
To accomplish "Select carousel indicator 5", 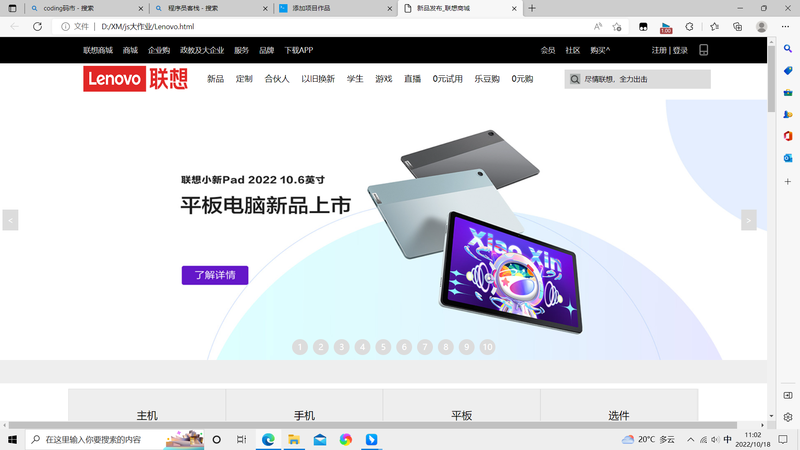I will click(x=383, y=347).
